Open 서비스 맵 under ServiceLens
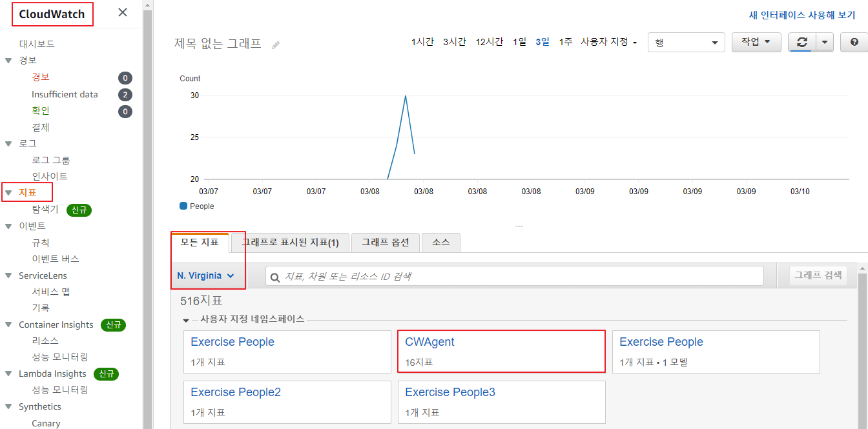 point(51,292)
